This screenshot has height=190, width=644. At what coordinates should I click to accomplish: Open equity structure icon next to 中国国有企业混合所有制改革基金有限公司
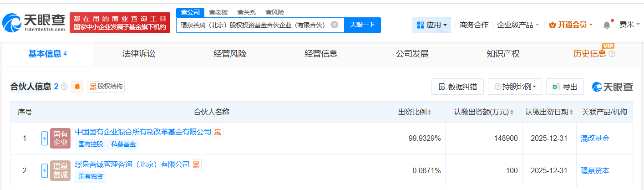point(218,132)
